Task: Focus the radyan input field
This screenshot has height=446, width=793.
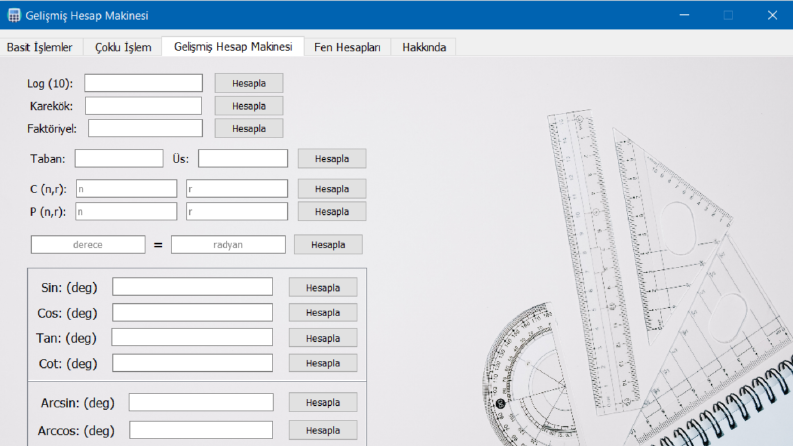Action: [228, 244]
